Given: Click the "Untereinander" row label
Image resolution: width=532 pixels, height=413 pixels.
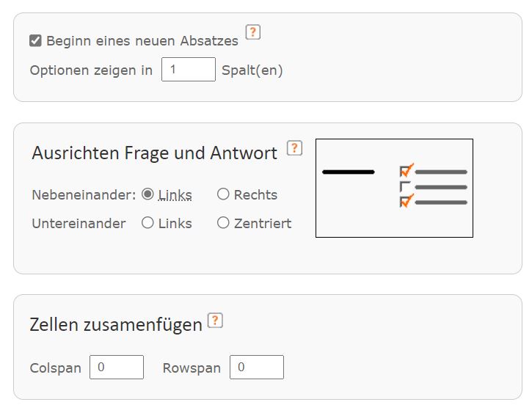Looking at the screenshot, I should point(79,224).
